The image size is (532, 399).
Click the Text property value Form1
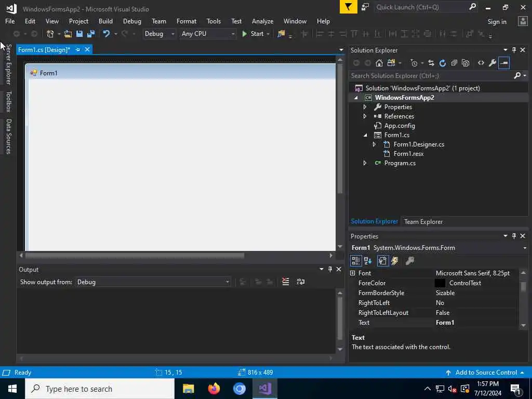pos(445,322)
